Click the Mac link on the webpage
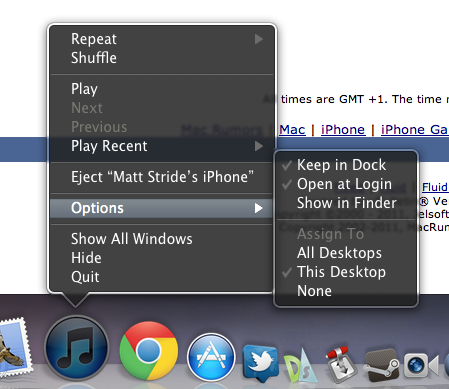 pyautogui.click(x=292, y=130)
